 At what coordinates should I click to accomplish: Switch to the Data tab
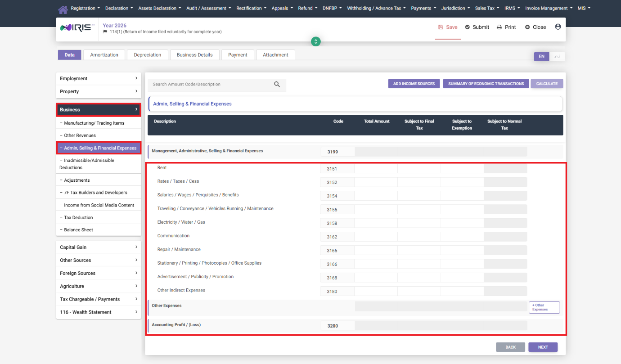click(69, 55)
